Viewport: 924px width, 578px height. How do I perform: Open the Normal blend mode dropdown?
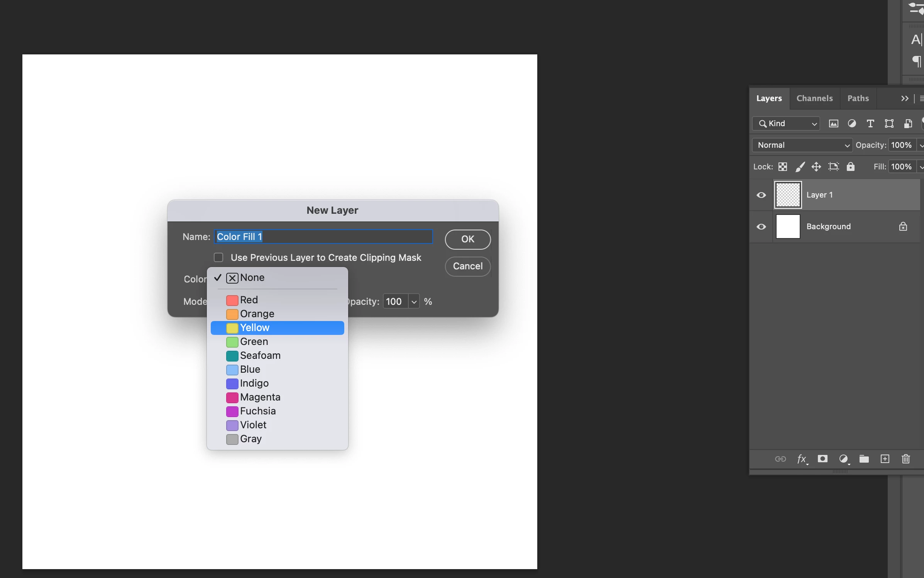pyautogui.click(x=802, y=145)
